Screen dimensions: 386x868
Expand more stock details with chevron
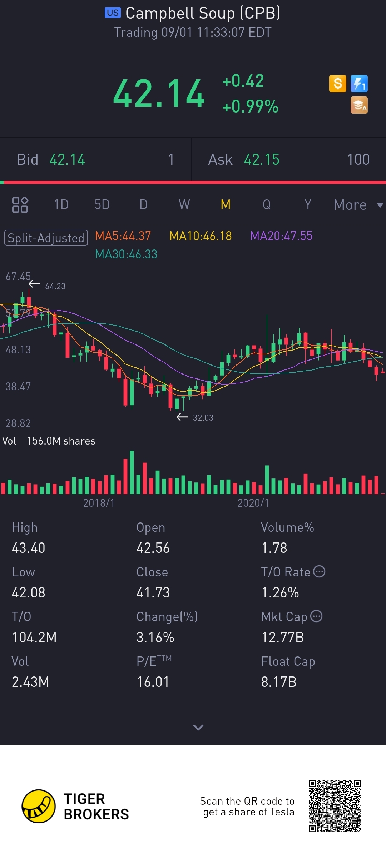pyautogui.click(x=198, y=727)
